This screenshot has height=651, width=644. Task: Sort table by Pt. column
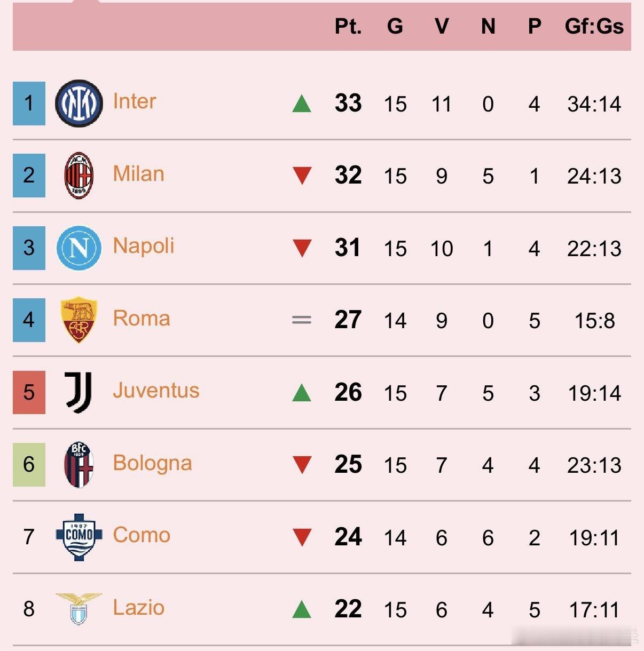[348, 26]
